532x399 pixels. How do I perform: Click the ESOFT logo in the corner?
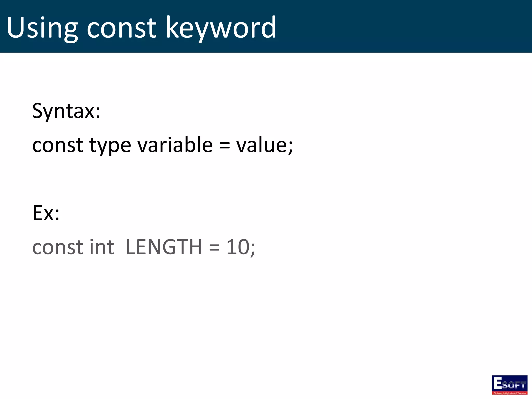coord(509,384)
